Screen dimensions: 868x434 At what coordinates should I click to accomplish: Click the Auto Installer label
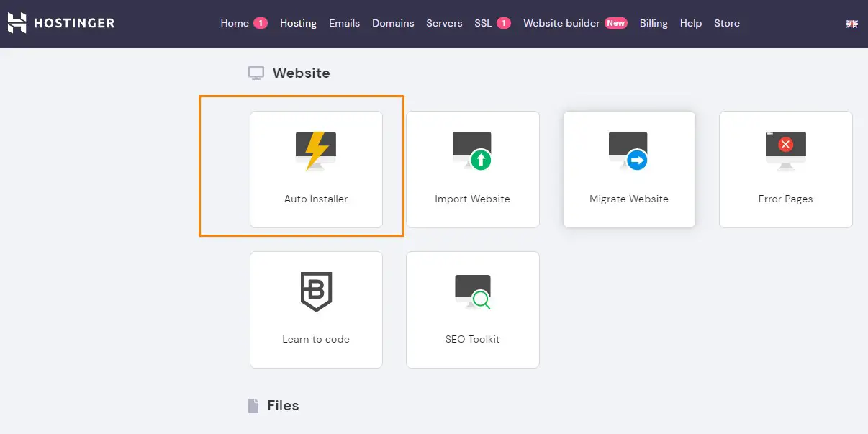[316, 199]
